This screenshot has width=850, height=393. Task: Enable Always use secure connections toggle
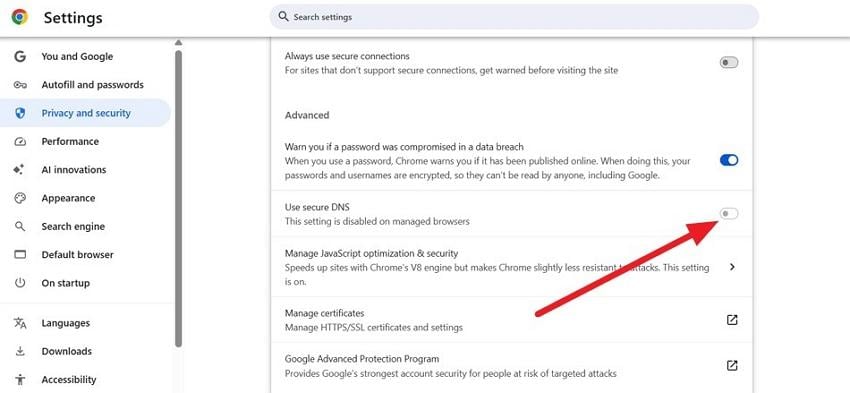[729, 63]
